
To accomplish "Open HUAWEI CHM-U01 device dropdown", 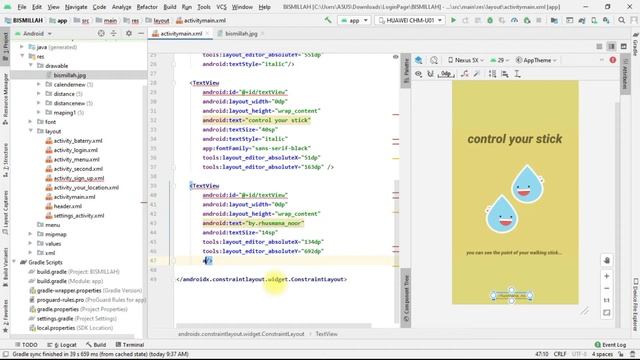I will (x=410, y=20).
